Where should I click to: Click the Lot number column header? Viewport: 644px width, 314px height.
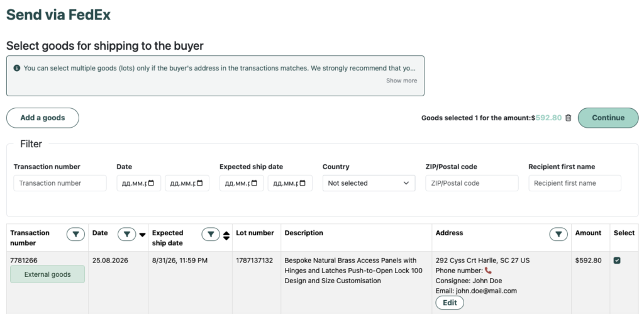point(255,233)
